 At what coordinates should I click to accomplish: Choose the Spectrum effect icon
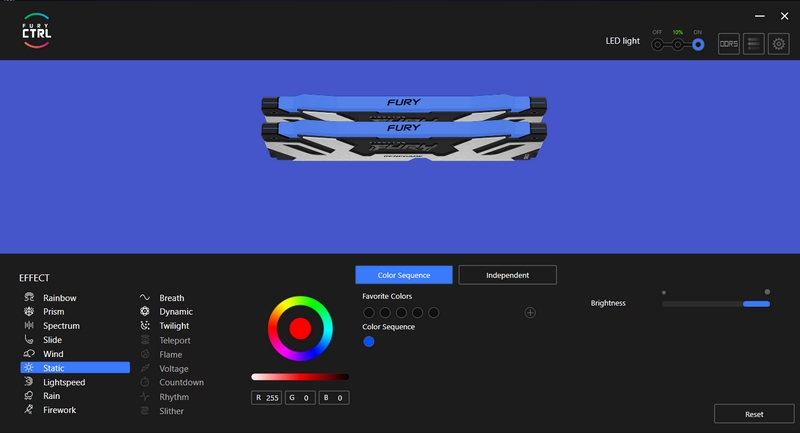click(29, 325)
